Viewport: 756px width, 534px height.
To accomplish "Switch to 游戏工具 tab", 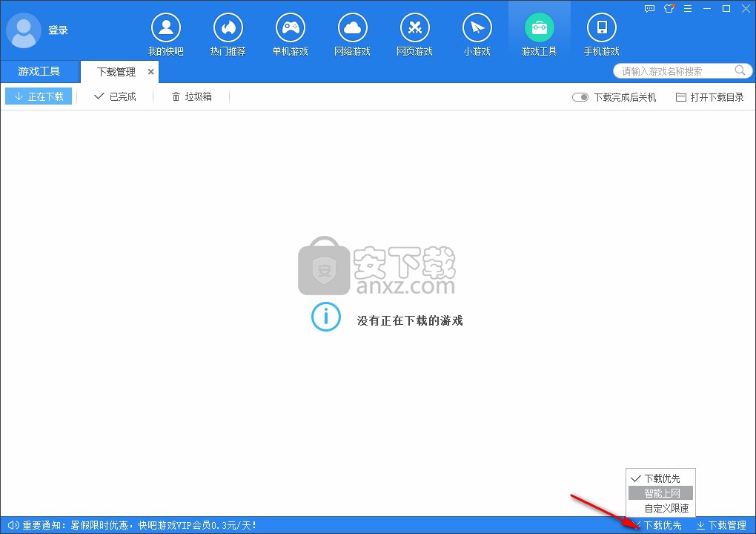I will (x=39, y=71).
